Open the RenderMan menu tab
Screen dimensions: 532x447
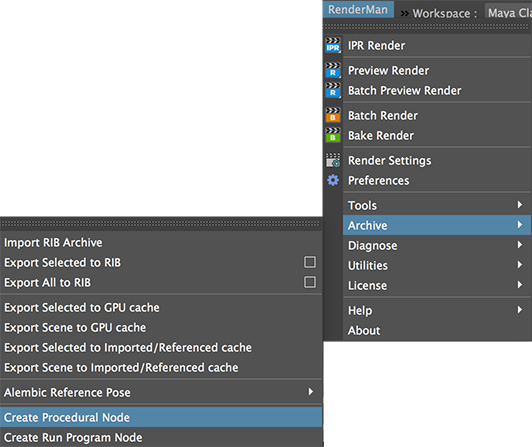coord(358,10)
